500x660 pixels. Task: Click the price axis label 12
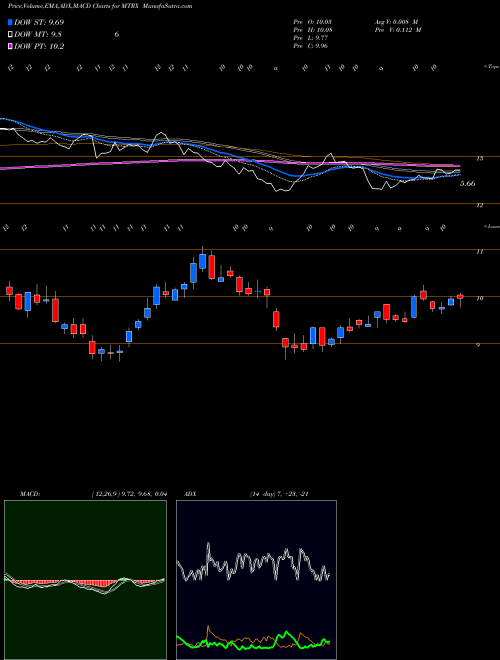click(479, 205)
